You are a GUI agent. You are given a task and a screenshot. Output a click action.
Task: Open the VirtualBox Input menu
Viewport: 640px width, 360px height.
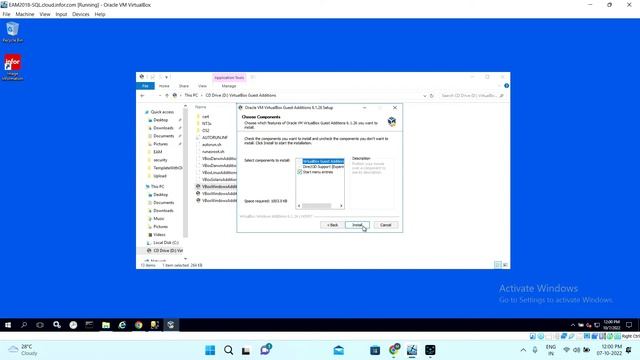coord(61,14)
